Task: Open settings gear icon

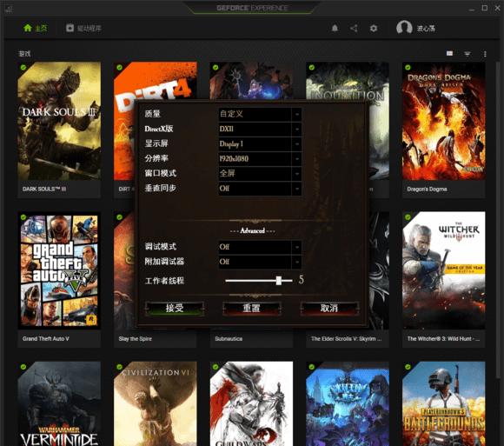Action: 373,29
